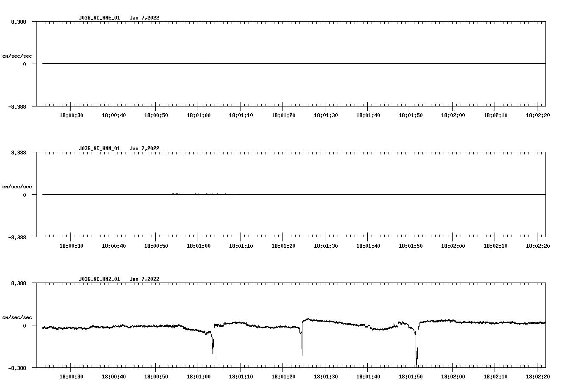Click the 8.388 upper limit on HNN axis
This screenshot has height=392, width=576.
pos(19,152)
